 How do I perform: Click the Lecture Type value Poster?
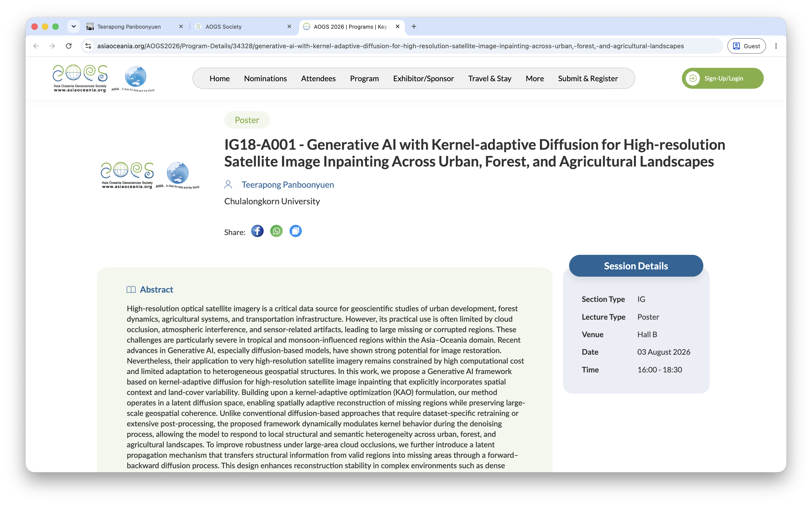pos(648,317)
